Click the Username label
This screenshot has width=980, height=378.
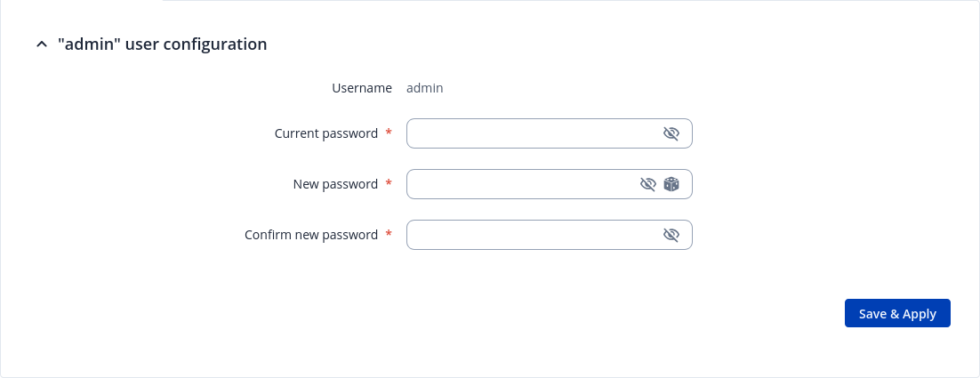[x=362, y=88]
